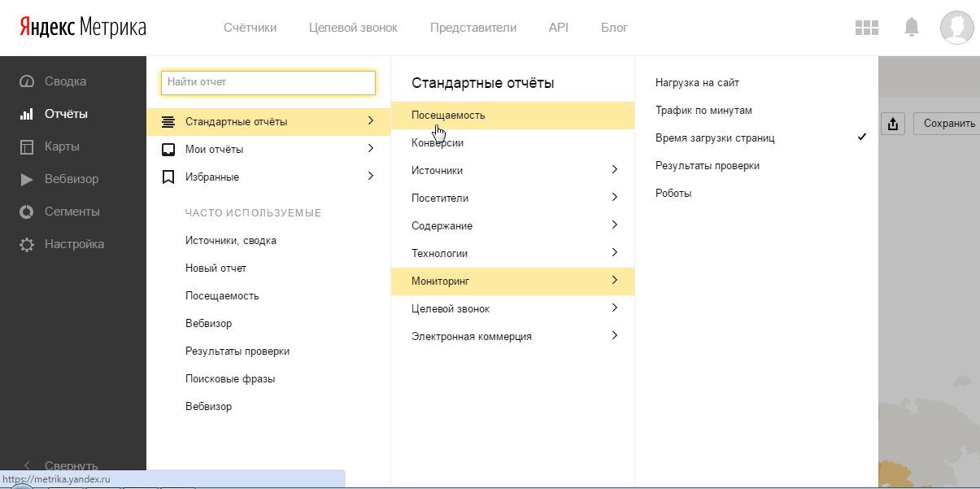Click the Сегменты ring icon in sidebar
This screenshot has height=489, width=980.
(x=28, y=212)
